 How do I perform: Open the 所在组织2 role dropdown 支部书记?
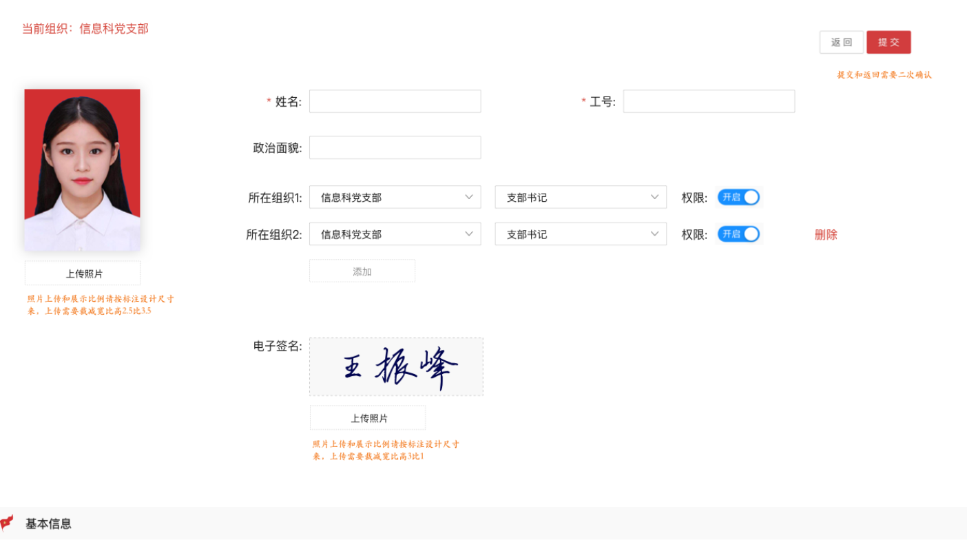pos(581,234)
